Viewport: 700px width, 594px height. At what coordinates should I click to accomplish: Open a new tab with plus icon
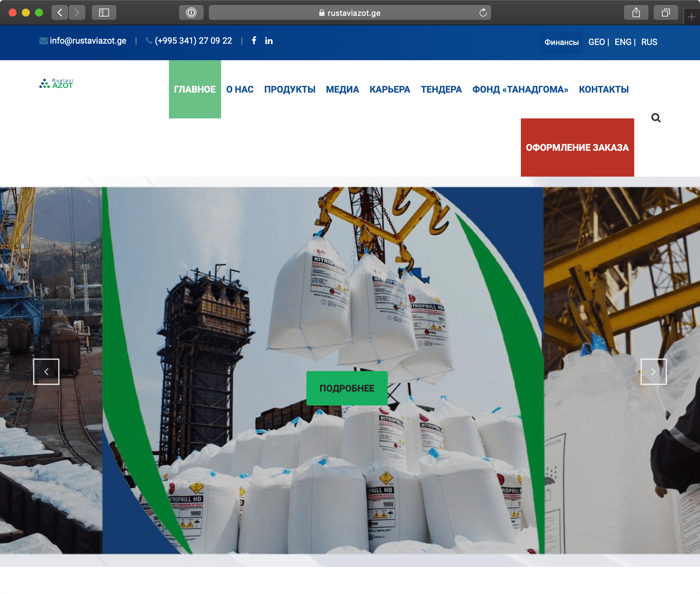pos(691,17)
